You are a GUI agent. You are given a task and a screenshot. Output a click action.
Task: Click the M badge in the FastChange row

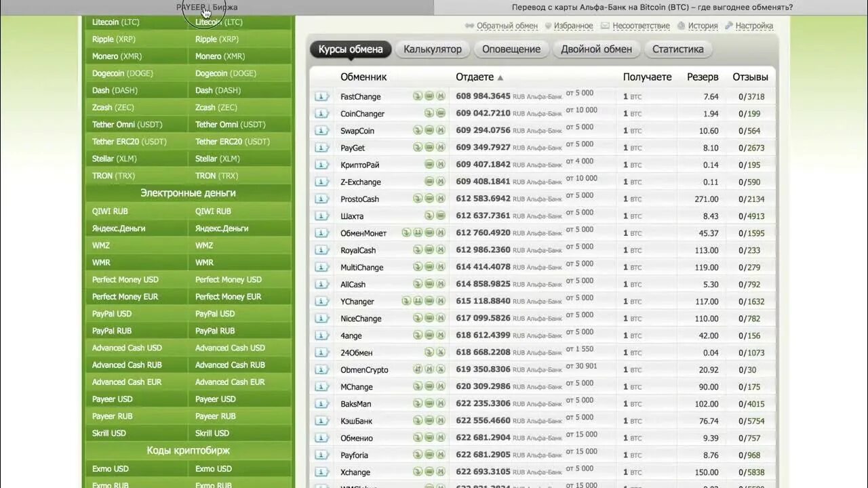[441, 96]
